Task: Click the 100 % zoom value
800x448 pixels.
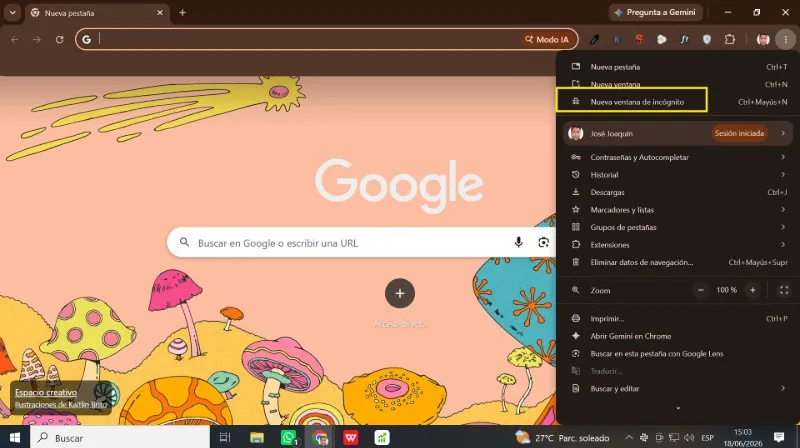Action: (726, 290)
